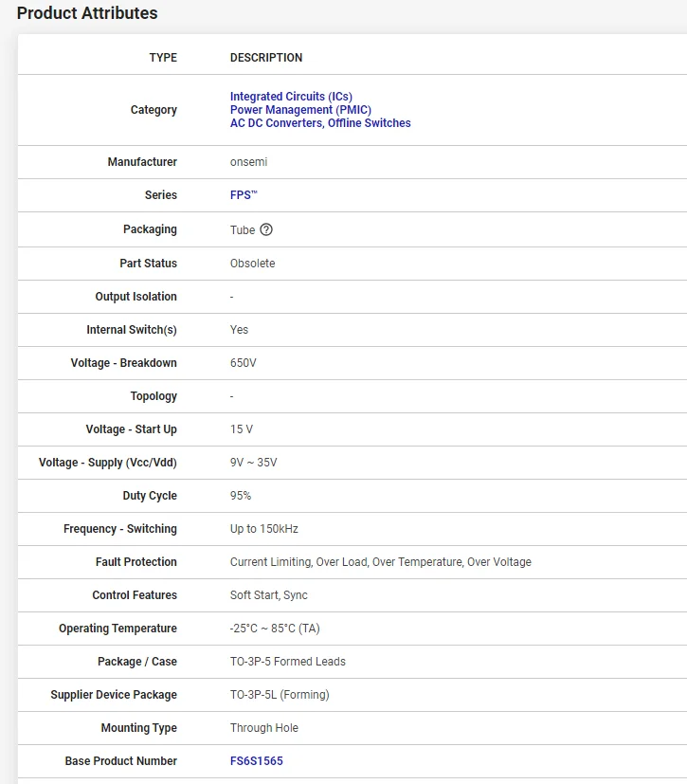Select the Through Hole mounting type value
The height and width of the screenshot is (784, 687).
(x=263, y=728)
